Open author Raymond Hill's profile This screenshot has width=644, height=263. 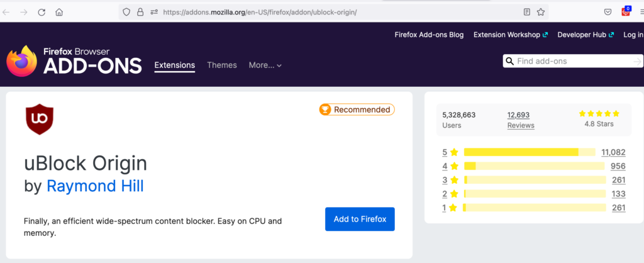click(96, 186)
